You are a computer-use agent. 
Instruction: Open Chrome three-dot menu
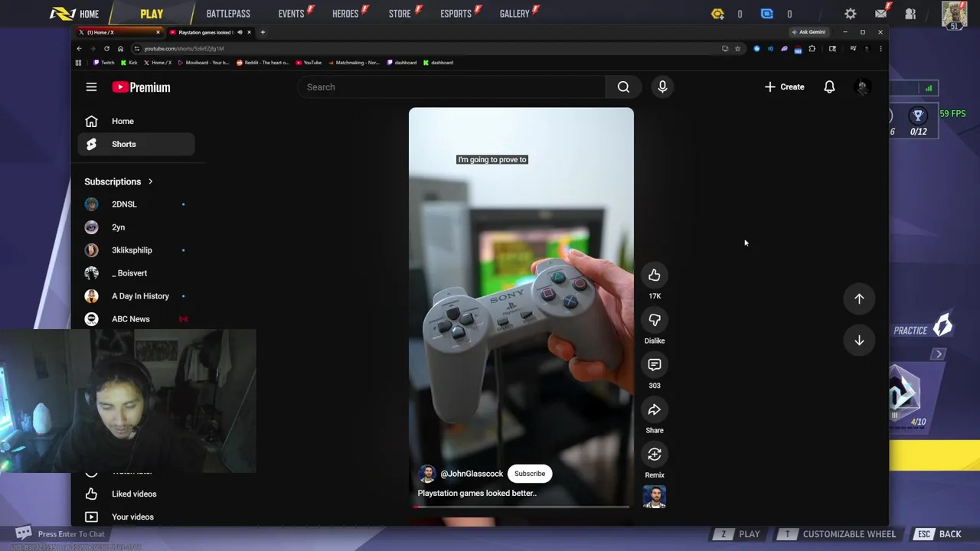point(880,48)
